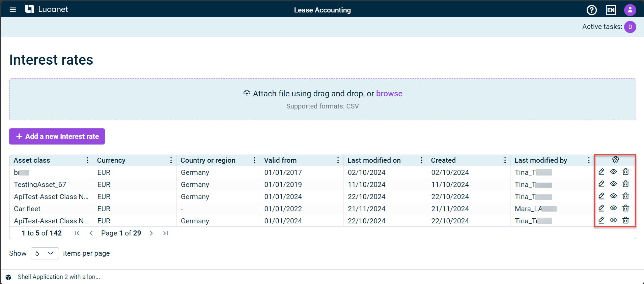Click the 01/01/2017 valid from cell

point(301,172)
